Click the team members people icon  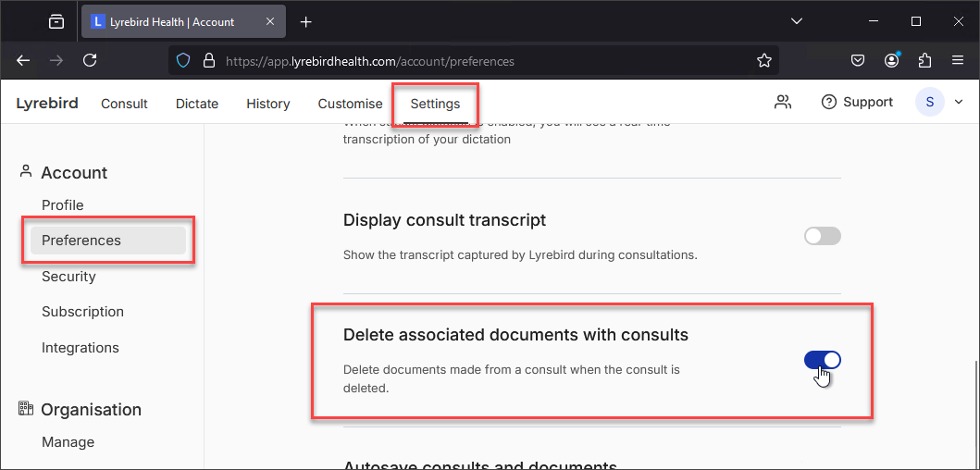click(783, 102)
